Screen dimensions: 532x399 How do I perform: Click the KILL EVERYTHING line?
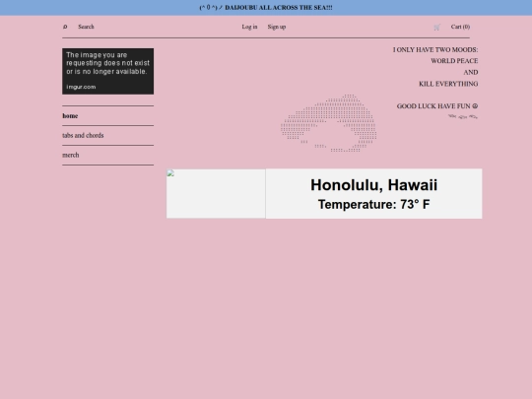click(x=448, y=84)
